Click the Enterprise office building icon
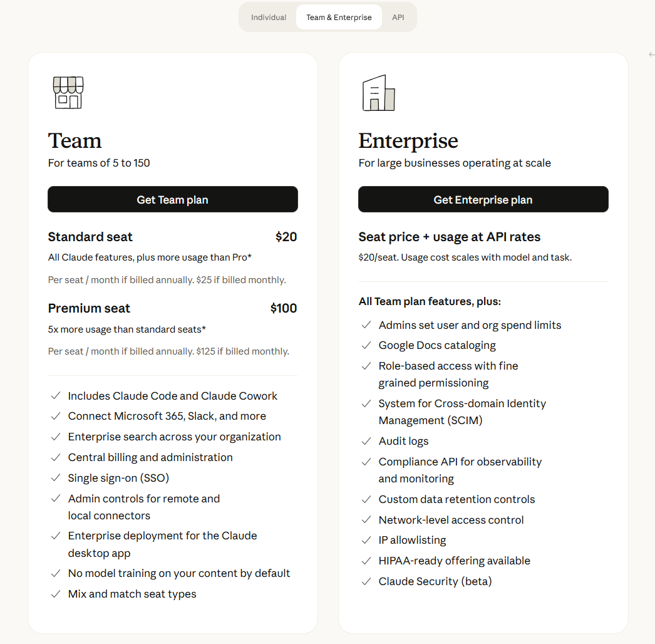Screen dimensions: 655x644 378,93
